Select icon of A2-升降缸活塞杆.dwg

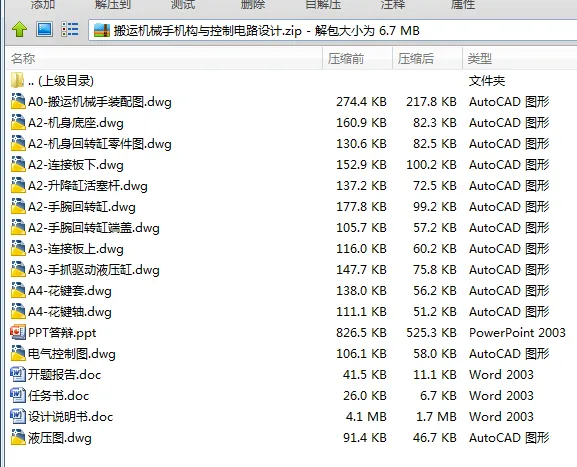point(18,185)
